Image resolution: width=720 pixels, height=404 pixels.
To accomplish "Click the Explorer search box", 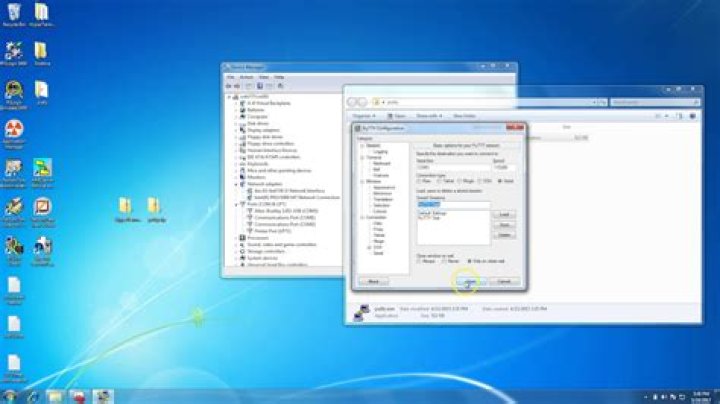I will pyautogui.click(x=655, y=102).
